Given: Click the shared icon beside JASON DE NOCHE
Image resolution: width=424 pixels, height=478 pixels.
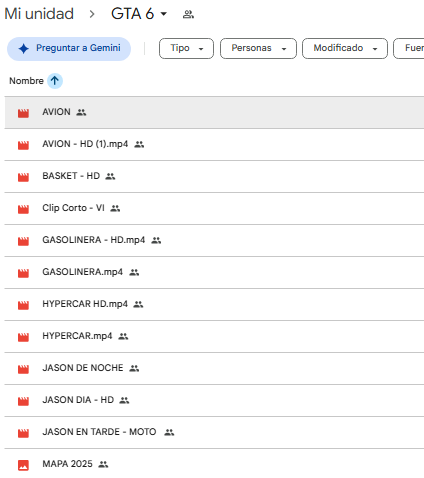Looking at the screenshot, I should tap(134, 368).
